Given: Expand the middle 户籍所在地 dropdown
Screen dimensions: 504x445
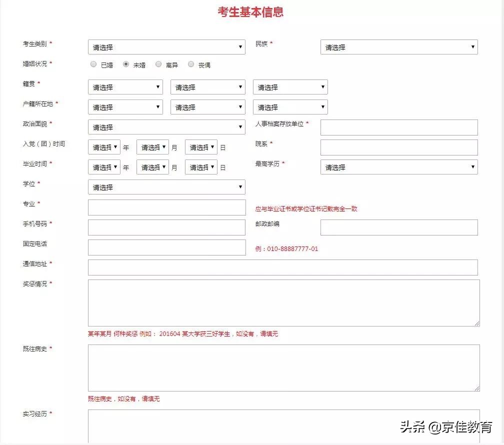Looking at the screenshot, I should tap(207, 106).
